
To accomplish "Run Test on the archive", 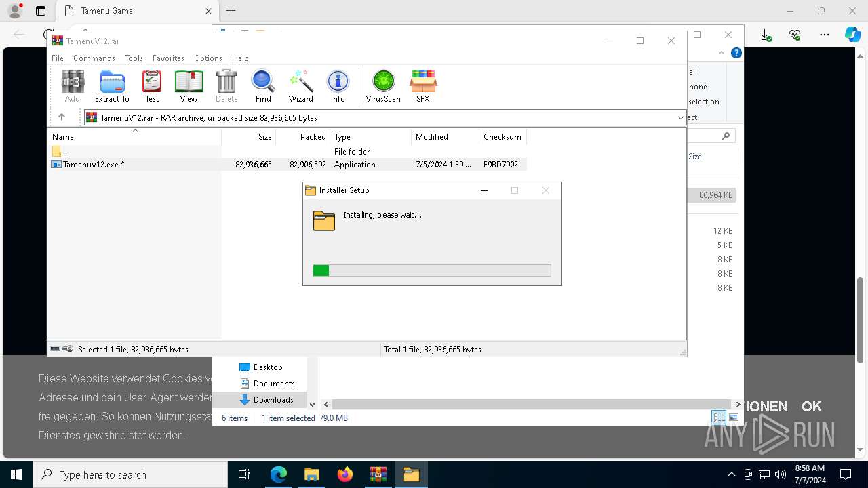I will pyautogui.click(x=152, y=86).
